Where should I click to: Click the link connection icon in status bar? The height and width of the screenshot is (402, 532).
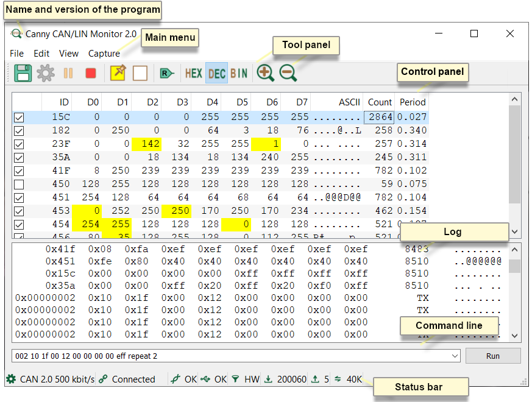[103, 379]
